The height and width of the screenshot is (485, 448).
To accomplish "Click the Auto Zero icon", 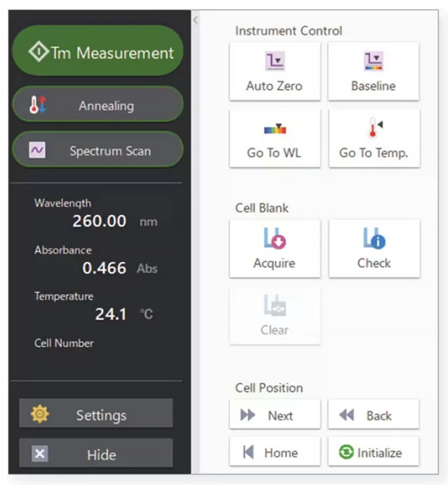I will pos(274,62).
